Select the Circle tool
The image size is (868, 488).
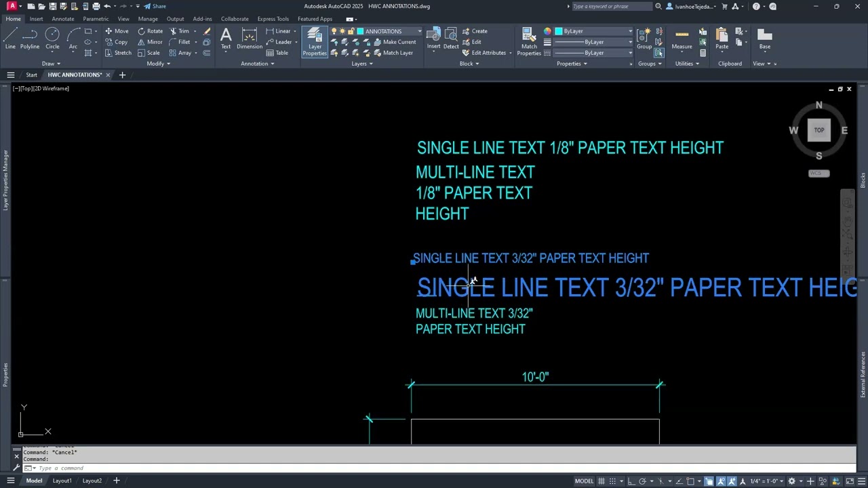52,39
